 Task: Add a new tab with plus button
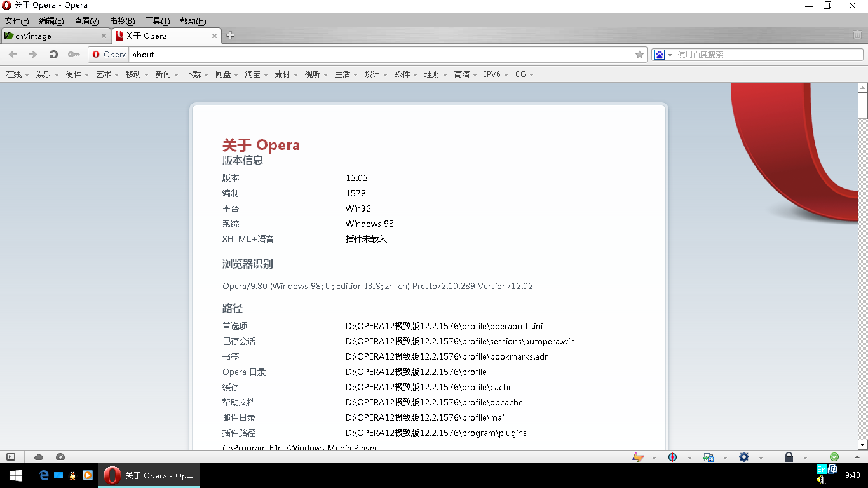pos(230,36)
